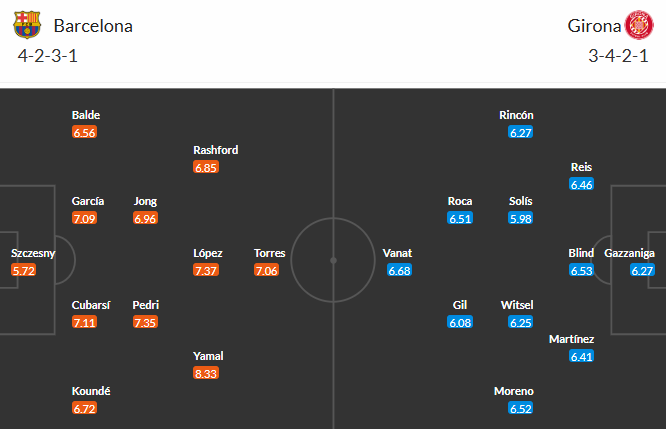Select Girona striker Vanat

coord(397,253)
